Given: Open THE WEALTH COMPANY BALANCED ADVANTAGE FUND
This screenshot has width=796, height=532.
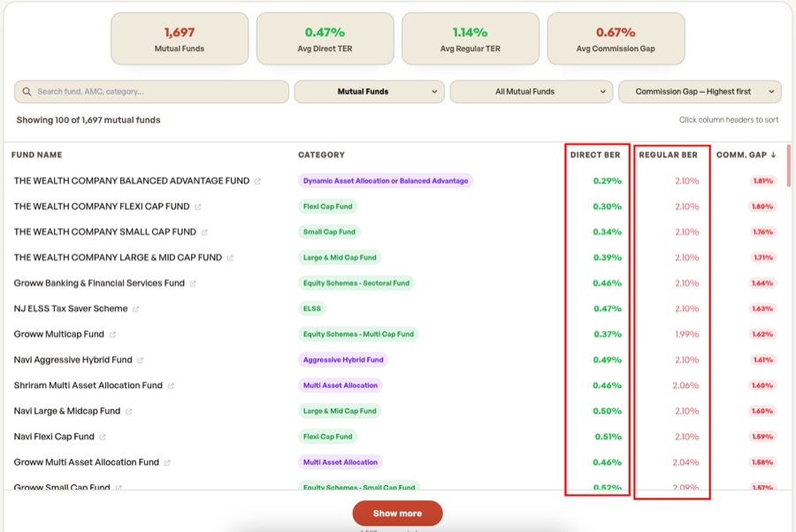Looking at the screenshot, I should pos(132,181).
